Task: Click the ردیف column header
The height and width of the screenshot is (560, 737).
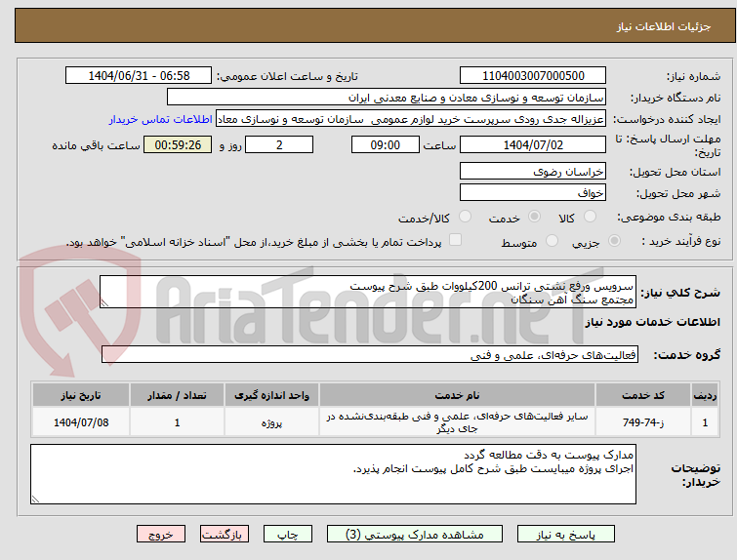Action: coord(705,395)
